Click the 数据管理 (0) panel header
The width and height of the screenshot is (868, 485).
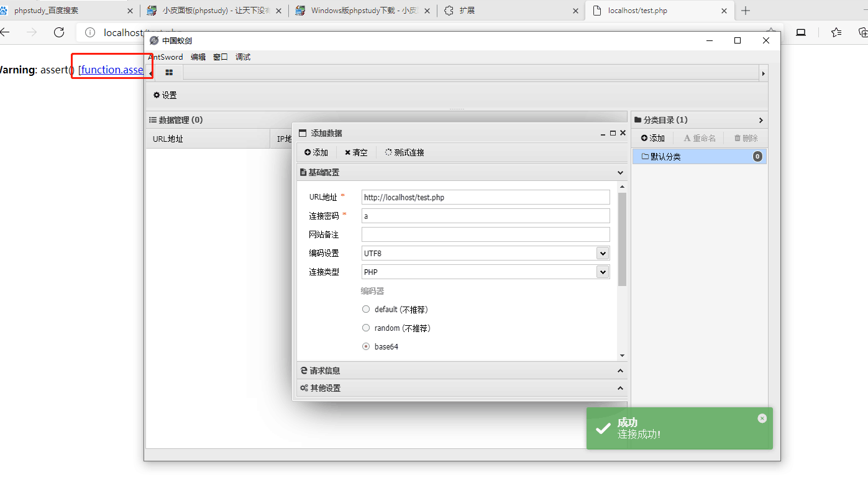[x=386, y=120]
